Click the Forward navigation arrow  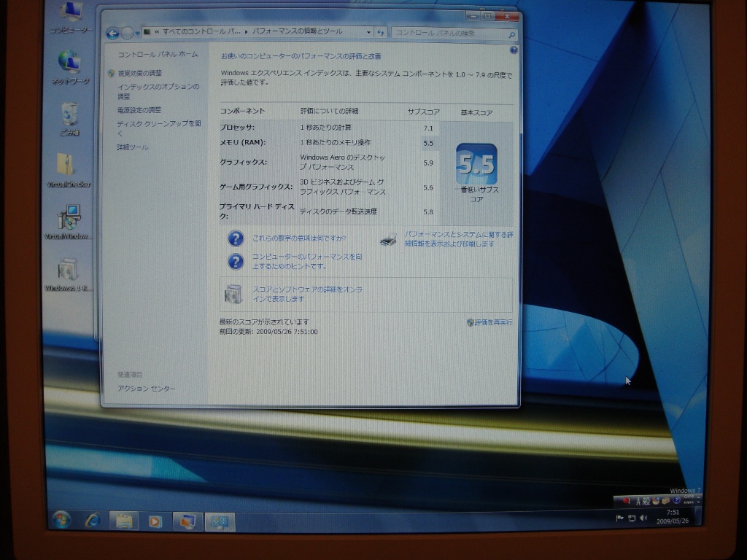click(x=127, y=33)
